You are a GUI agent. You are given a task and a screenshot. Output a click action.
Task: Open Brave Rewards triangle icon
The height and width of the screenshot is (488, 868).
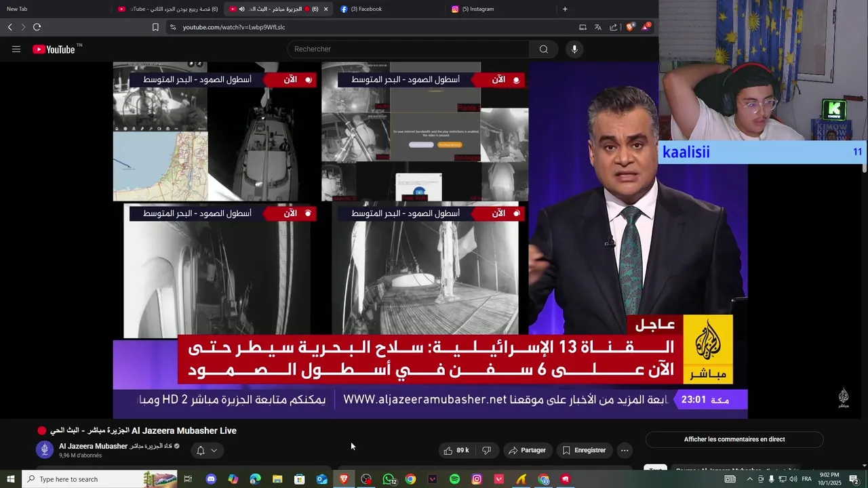(x=646, y=27)
